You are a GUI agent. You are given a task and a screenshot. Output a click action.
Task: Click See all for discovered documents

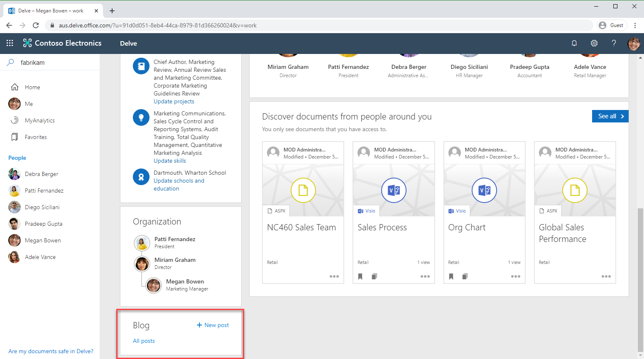(610, 116)
